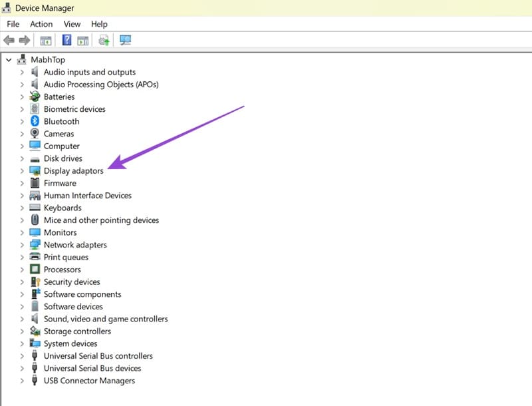Viewport: 532px width, 406px height.
Task: Click the Processors category icon
Action: click(x=35, y=270)
